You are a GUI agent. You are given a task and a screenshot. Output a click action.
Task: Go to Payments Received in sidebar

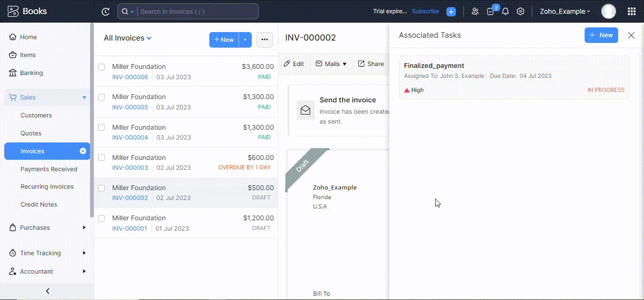pos(49,169)
